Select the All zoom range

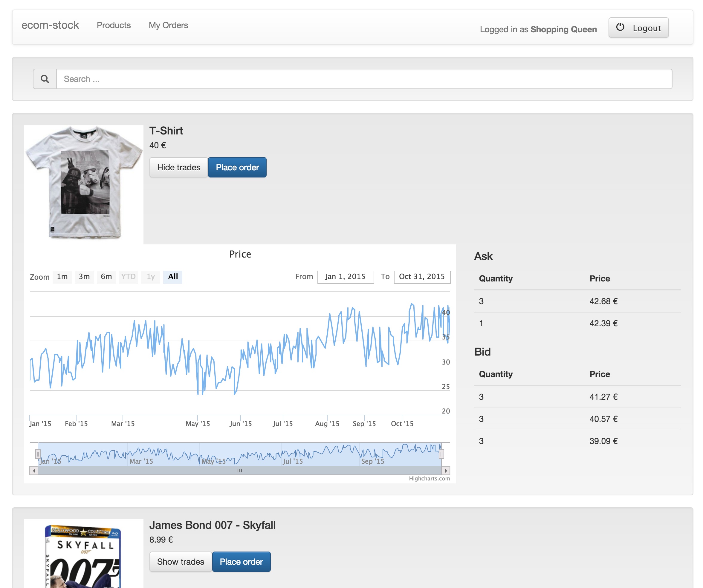pos(173,277)
